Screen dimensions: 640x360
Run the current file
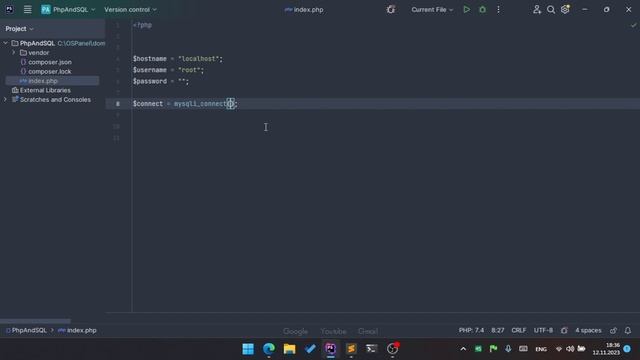click(467, 9)
